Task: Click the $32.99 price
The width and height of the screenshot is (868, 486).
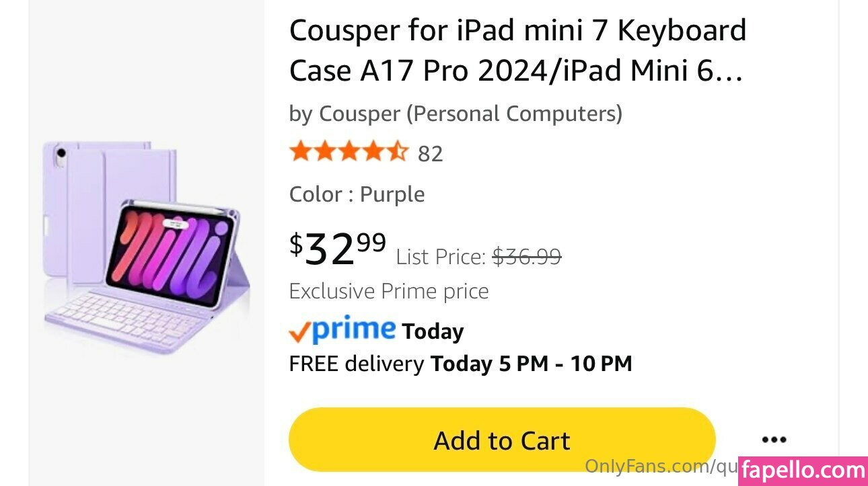Action: click(338, 248)
